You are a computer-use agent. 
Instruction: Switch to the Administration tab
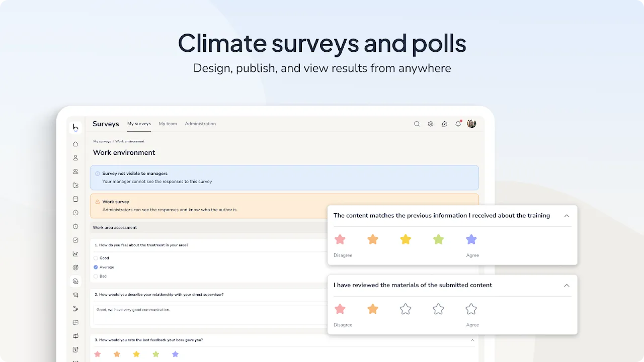(200, 124)
